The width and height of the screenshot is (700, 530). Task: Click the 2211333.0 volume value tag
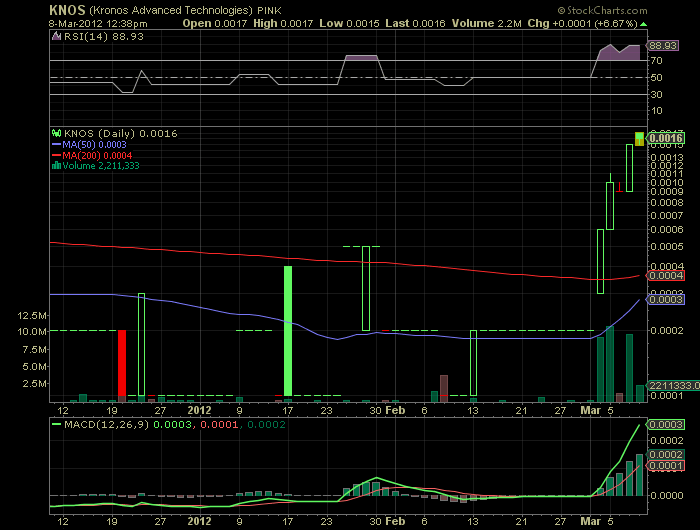(x=668, y=384)
